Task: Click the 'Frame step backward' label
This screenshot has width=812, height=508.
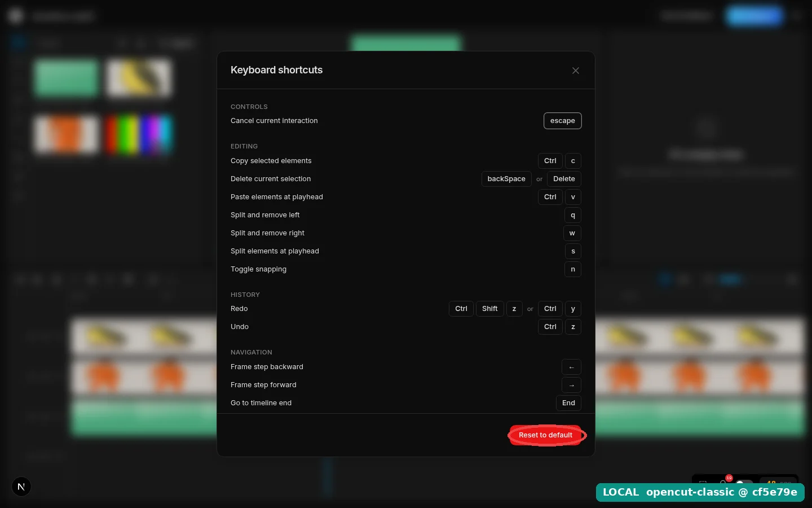Action: click(267, 367)
